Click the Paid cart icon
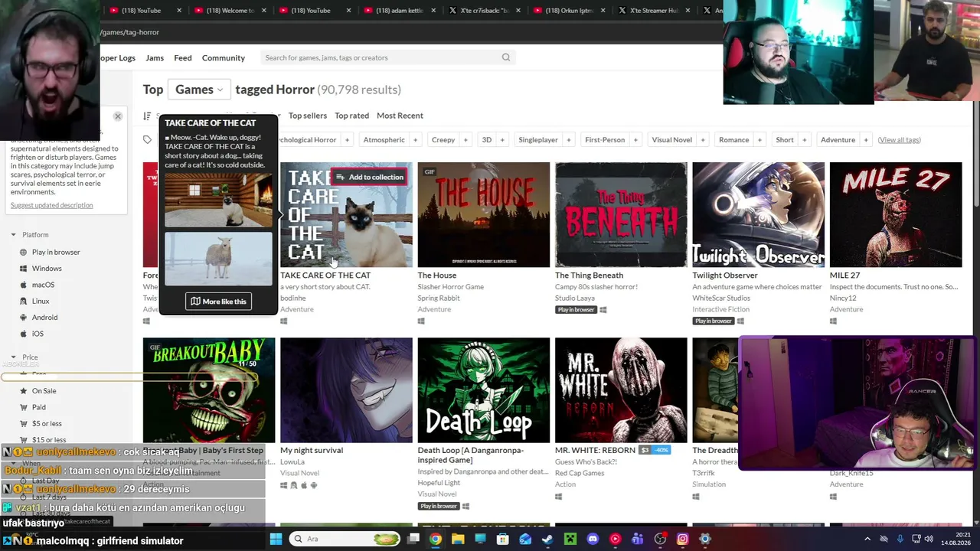This screenshot has width=980, height=551. 24,407
